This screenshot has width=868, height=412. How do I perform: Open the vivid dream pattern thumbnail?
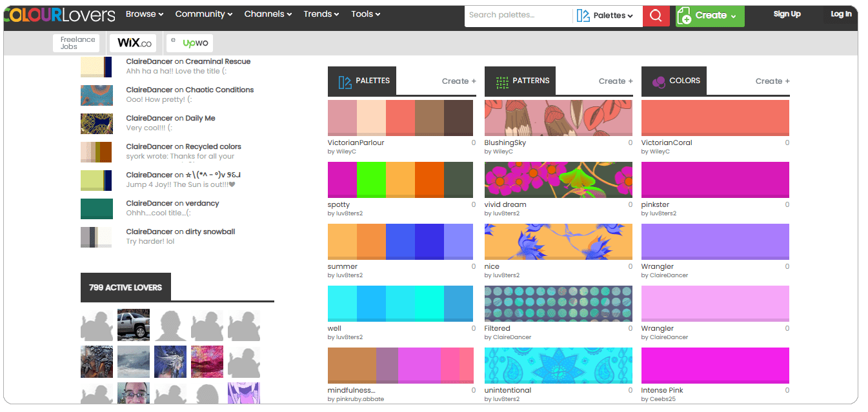pos(558,179)
